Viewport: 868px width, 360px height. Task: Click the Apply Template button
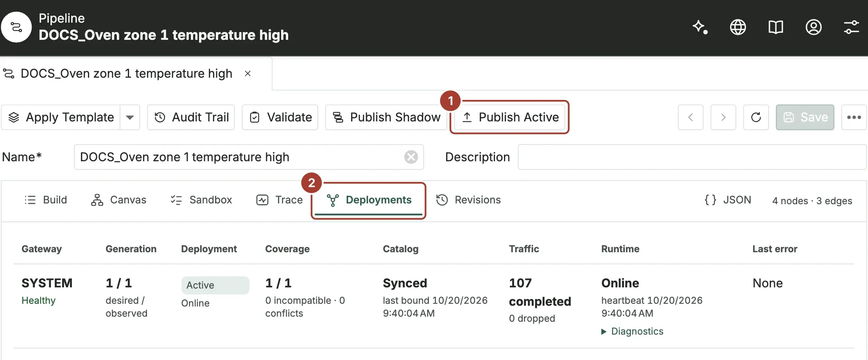click(x=61, y=117)
